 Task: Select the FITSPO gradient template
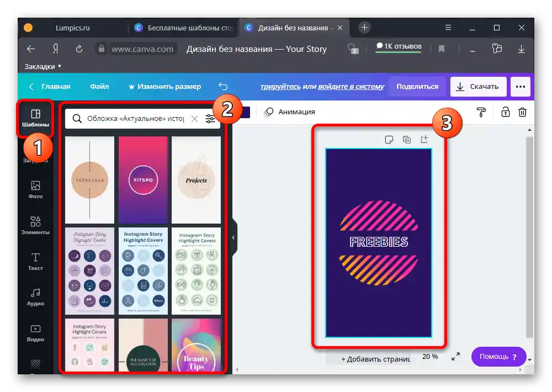click(x=143, y=179)
